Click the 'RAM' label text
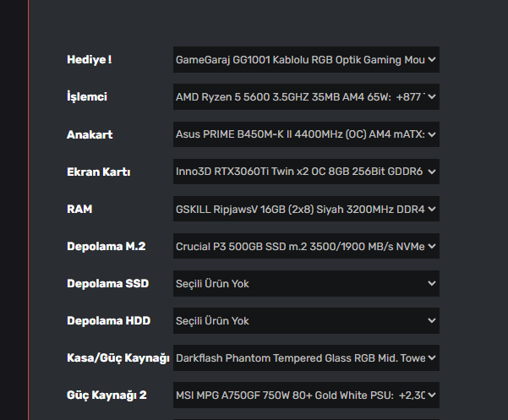 pos(80,209)
